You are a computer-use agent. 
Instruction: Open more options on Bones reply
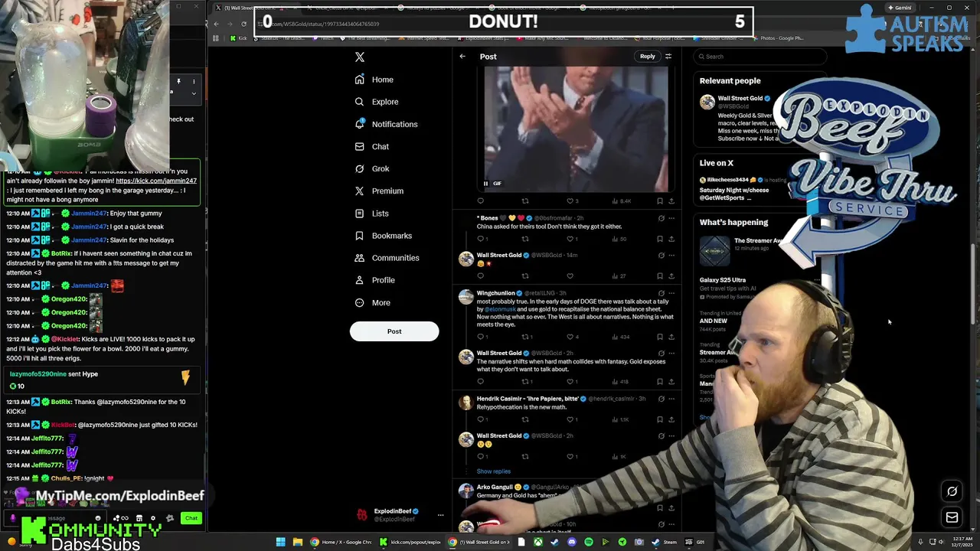click(671, 218)
